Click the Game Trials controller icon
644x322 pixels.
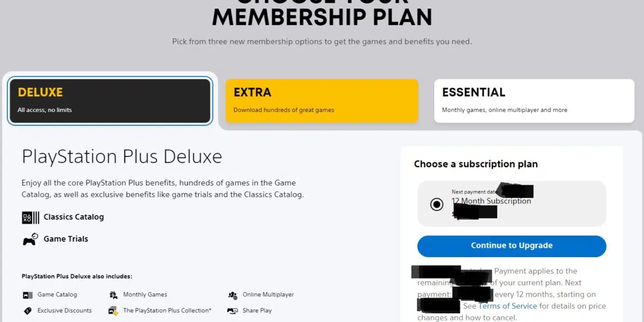(x=30, y=239)
